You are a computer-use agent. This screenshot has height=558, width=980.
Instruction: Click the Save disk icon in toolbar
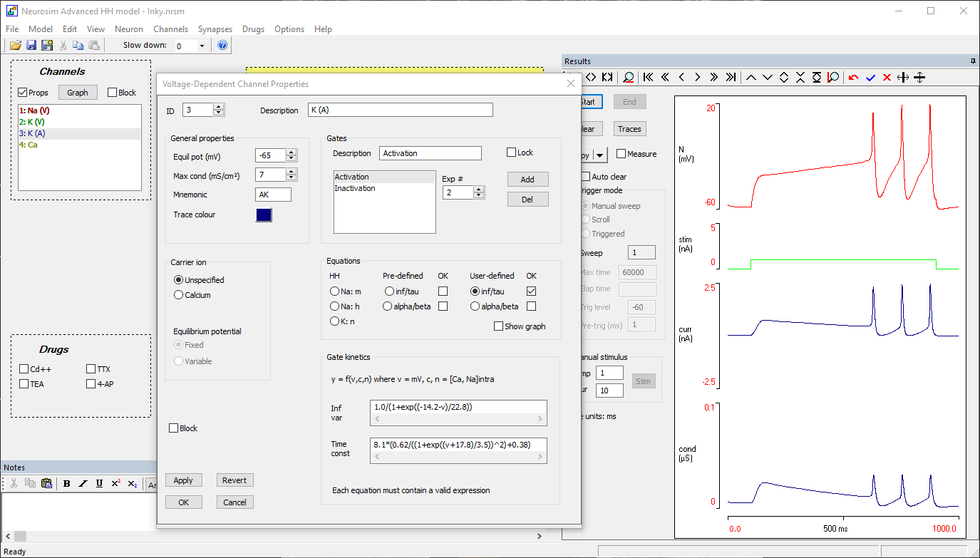tap(31, 46)
